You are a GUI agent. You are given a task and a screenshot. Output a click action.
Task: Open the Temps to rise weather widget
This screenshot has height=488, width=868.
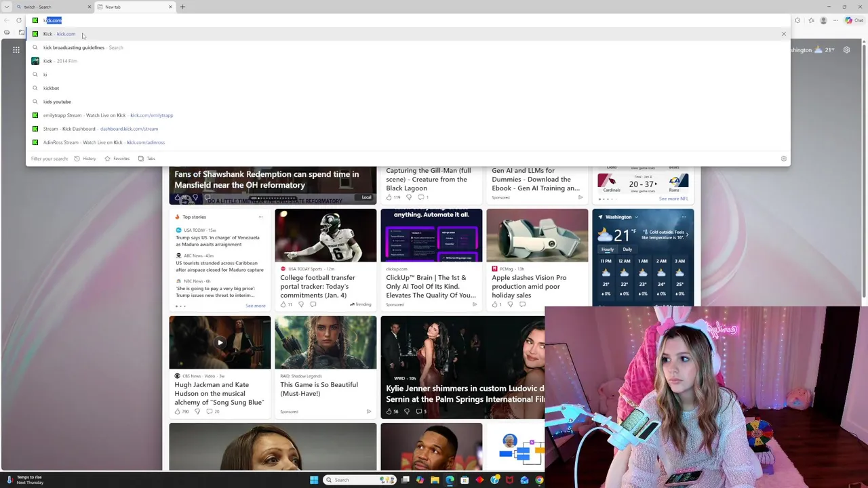pyautogui.click(x=26, y=480)
